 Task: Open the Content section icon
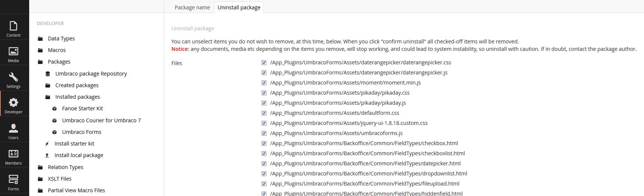tap(13, 26)
